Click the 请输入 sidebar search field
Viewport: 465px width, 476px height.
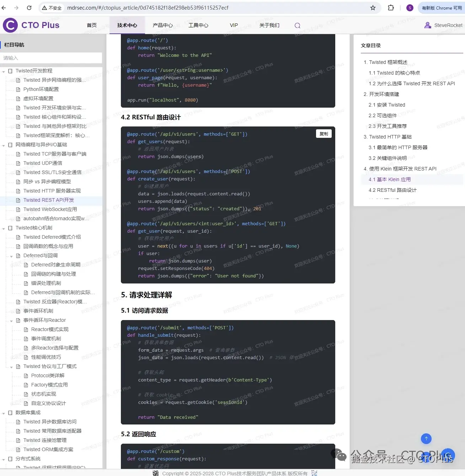click(x=52, y=58)
